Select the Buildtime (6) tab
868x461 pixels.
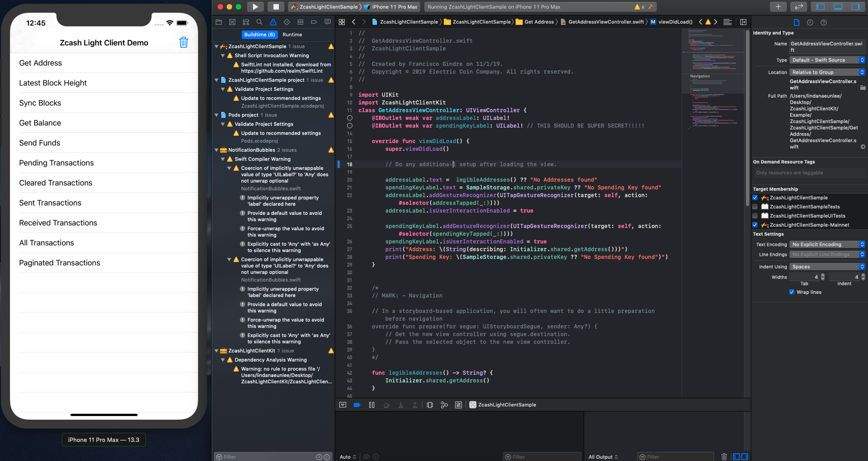[x=259, y=35]
